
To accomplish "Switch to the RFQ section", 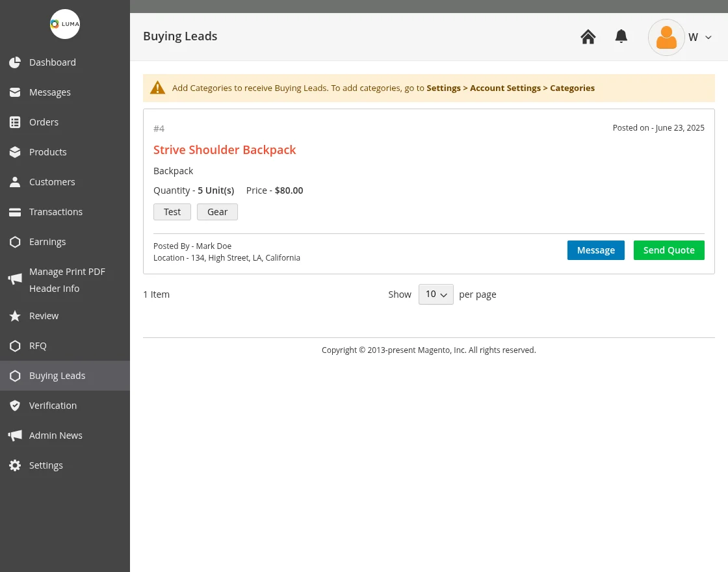I will click(x=38, y=345).
